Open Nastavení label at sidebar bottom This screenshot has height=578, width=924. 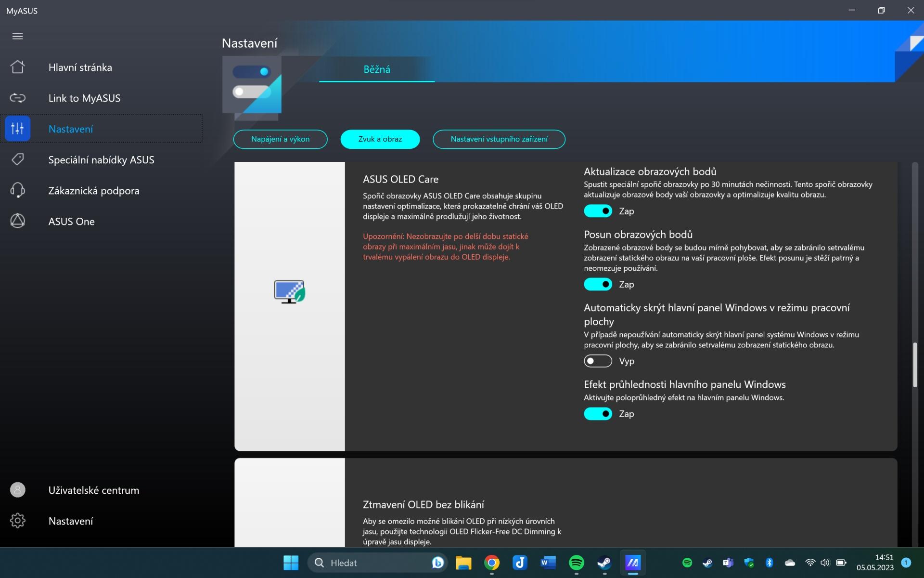coord(71,521)
